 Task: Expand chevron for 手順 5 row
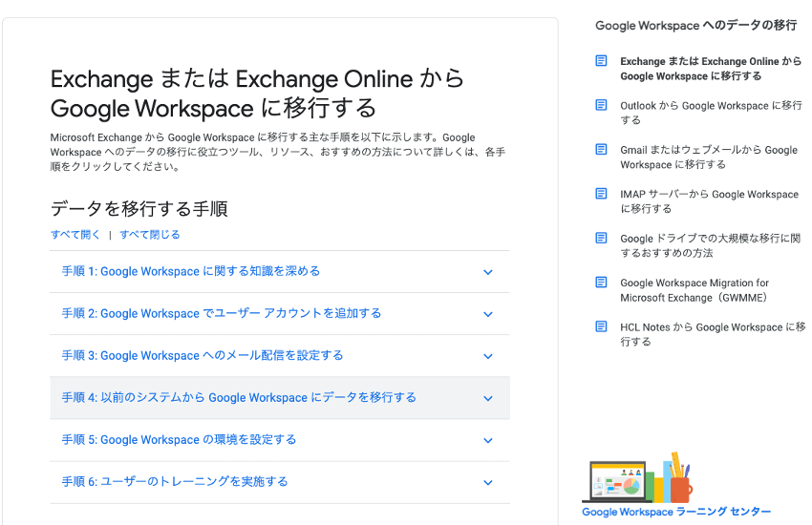point(488,441)
